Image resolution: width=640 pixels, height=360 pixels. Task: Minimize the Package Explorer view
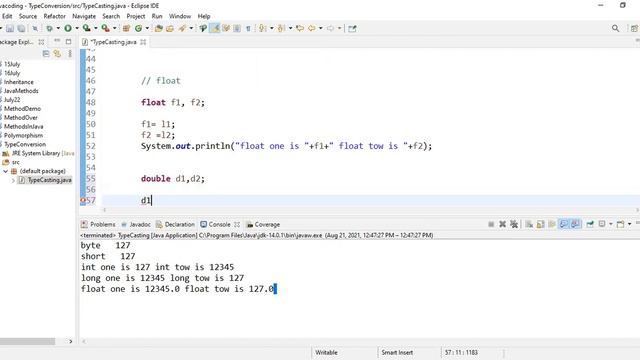[x=57, y=41]
